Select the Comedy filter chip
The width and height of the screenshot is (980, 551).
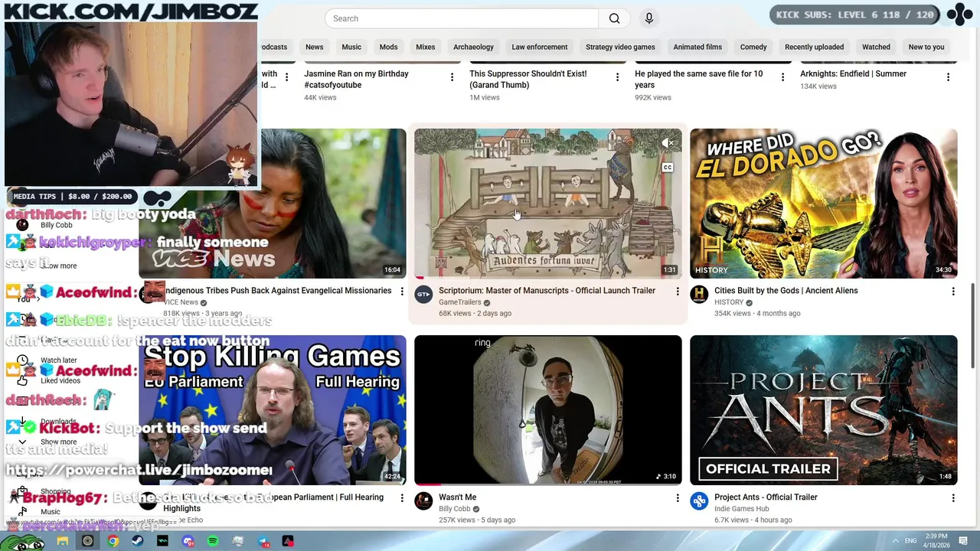click(x=753, y=47)
